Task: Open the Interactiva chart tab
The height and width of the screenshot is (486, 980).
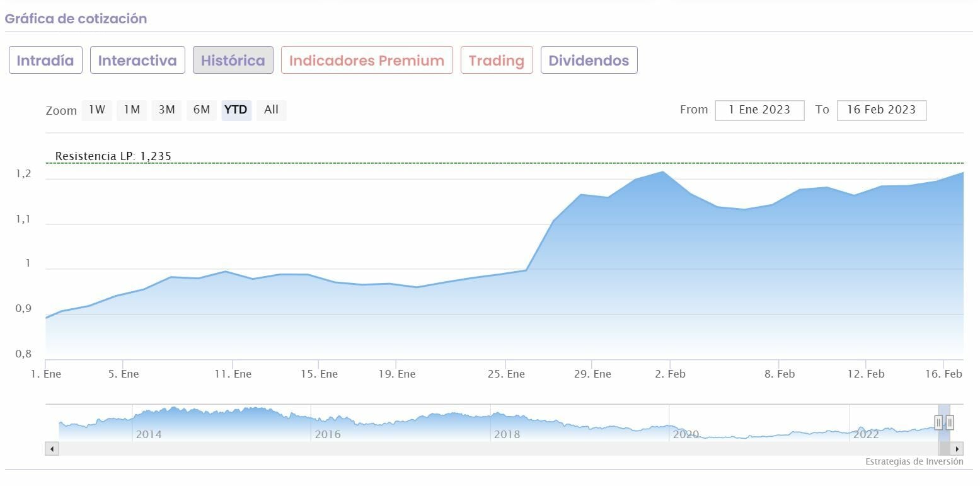Action: 137,61
